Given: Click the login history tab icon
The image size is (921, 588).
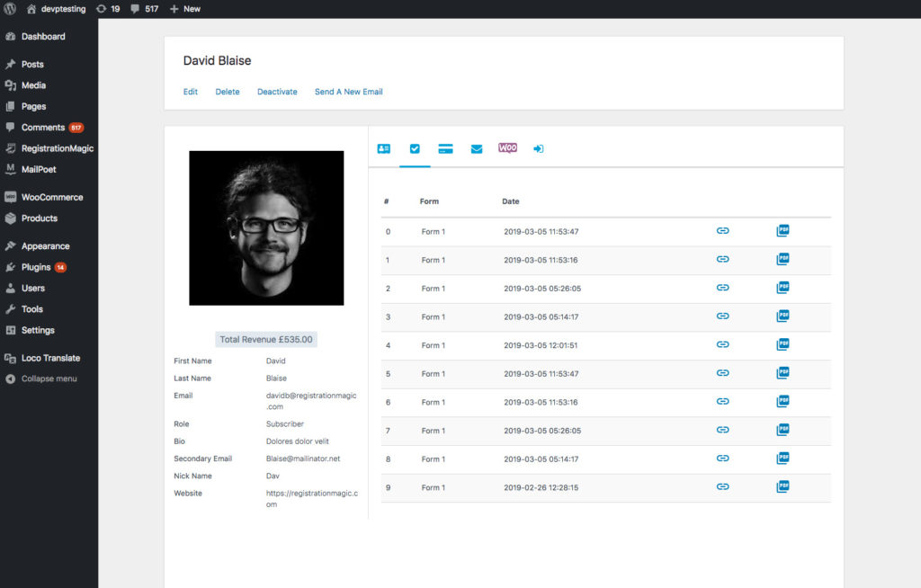Looking at the screenshot, I should (x=538, y=149).
